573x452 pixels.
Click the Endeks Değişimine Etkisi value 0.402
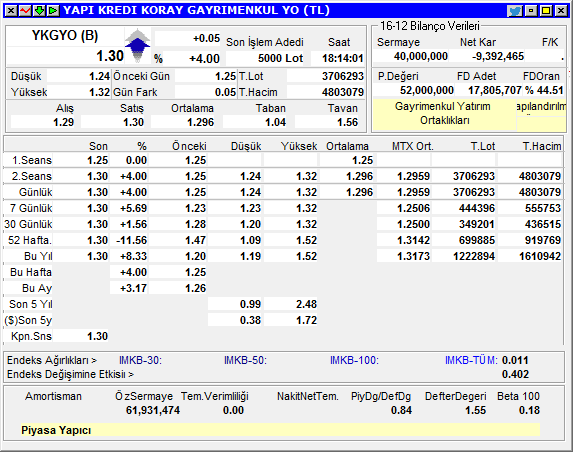tap(515, 375)
